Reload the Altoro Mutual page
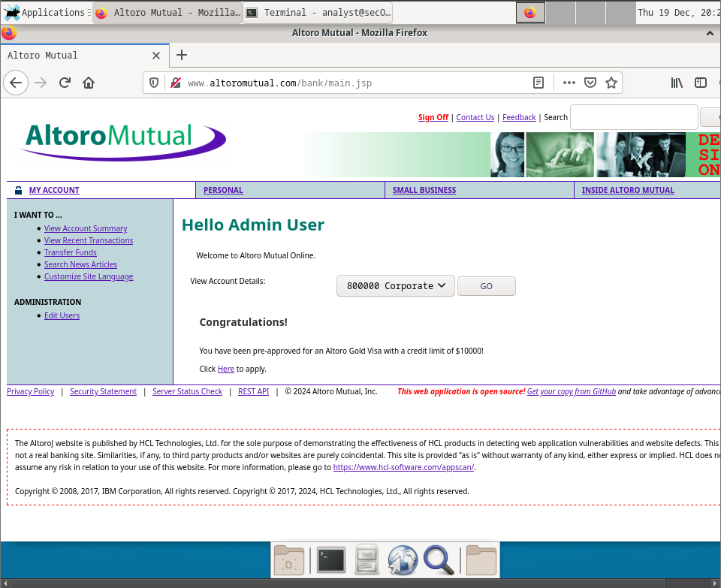The height and width of the screenshot is (588, 721). click(x=65, y=83)
